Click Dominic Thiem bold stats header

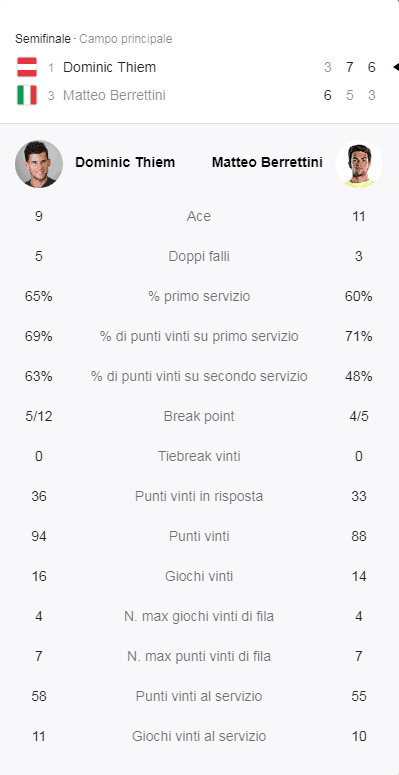[x=125, y=162]
